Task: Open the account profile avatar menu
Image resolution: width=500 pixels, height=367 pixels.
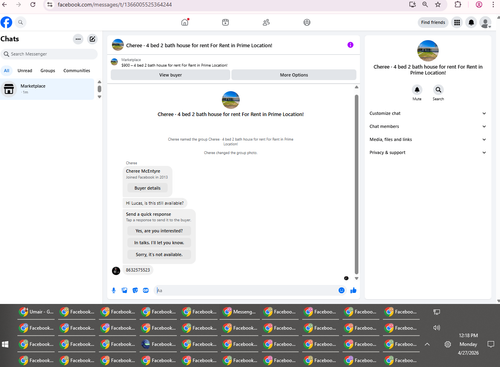Action: (485, 22)
